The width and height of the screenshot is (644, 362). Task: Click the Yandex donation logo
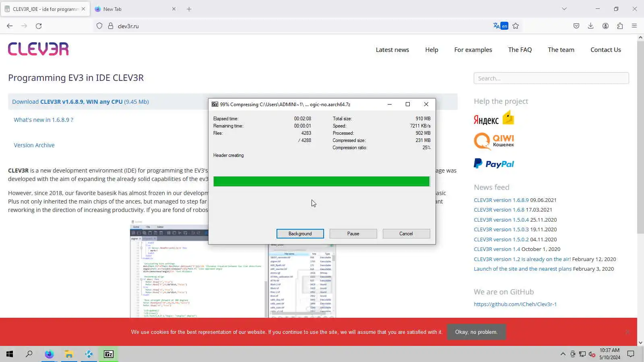494,118
